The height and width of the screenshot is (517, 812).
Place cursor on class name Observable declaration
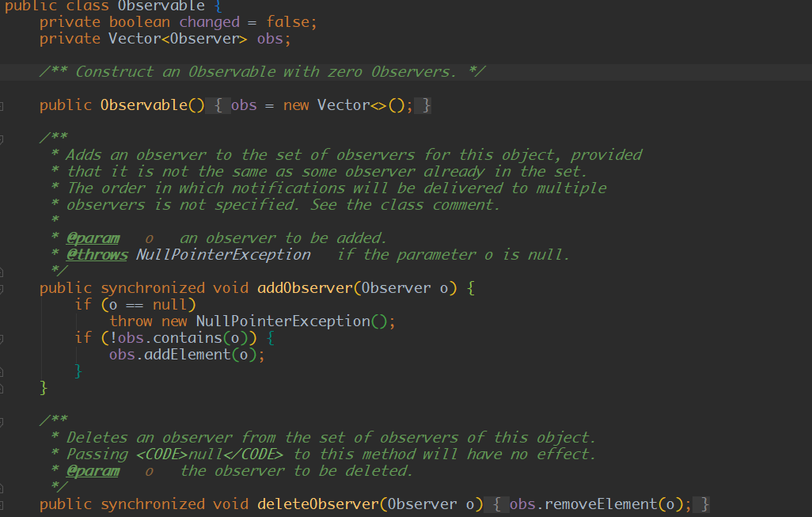(x=161, y=6)
